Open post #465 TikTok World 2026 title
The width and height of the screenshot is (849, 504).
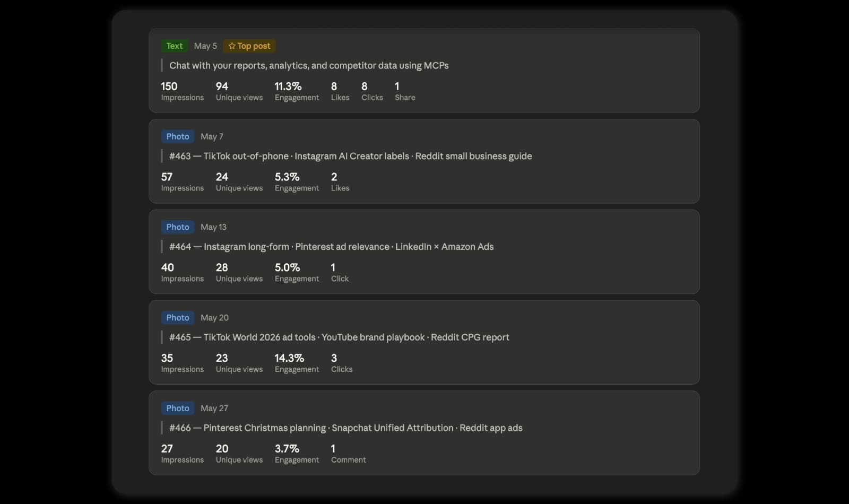point(339,337)
